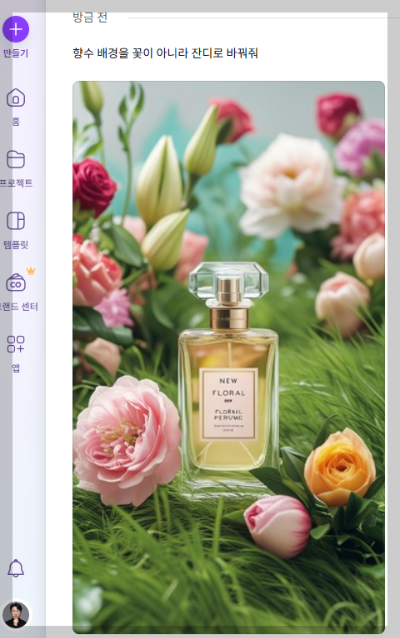Screen dimensions: 400x638
Task: Open the generated perfume bottle image
Action: point(228,357)
